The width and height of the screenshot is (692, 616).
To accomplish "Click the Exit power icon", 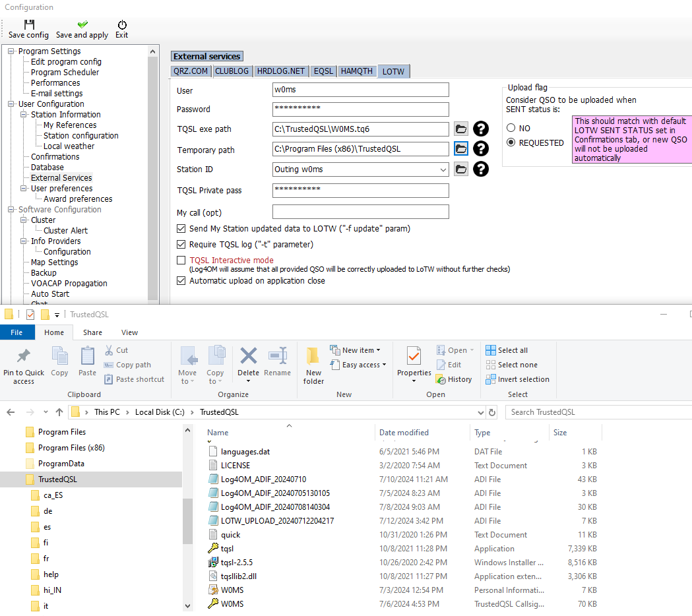I will point(122,24).
